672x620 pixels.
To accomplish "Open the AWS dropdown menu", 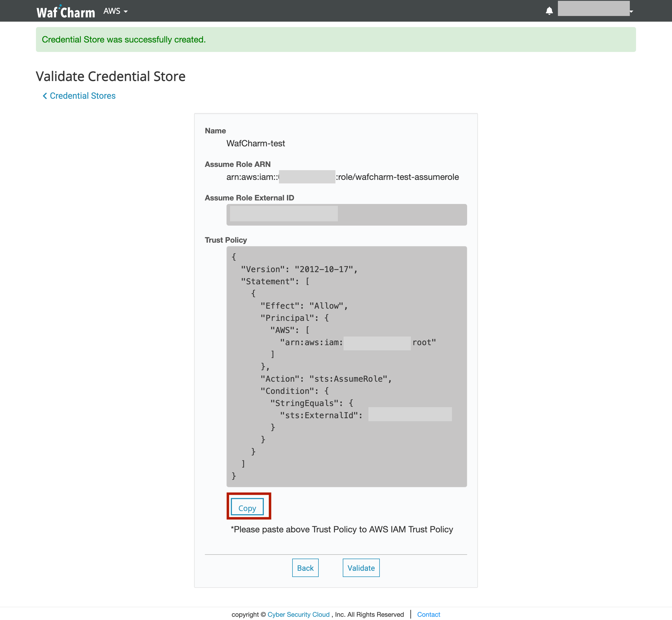I will (x=115, y=11).
